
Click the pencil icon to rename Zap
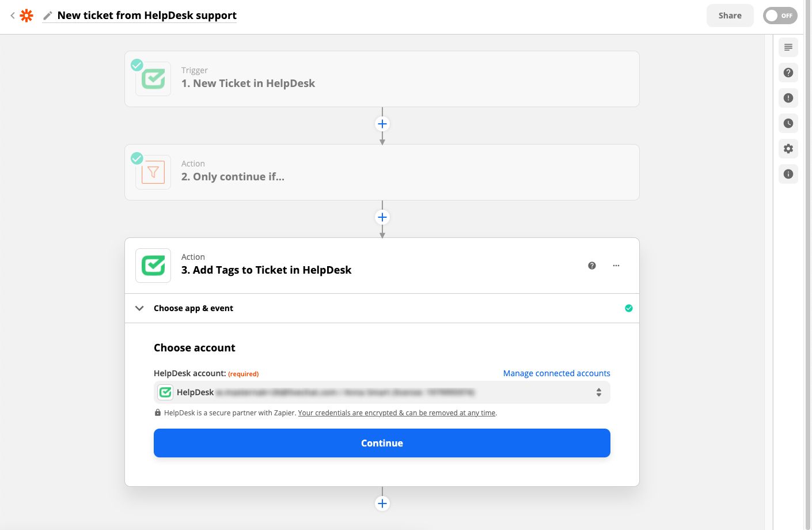(x=48, y=16)
